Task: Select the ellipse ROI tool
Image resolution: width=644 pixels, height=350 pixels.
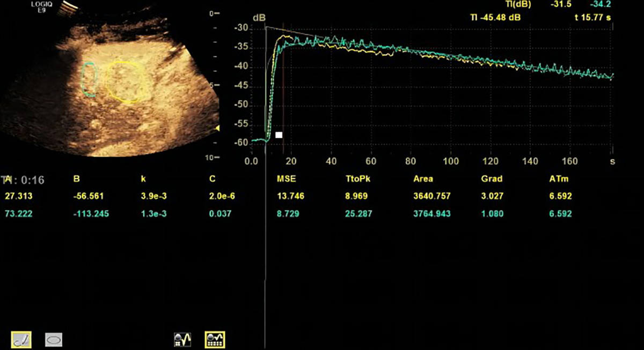Action: [54, 339]
